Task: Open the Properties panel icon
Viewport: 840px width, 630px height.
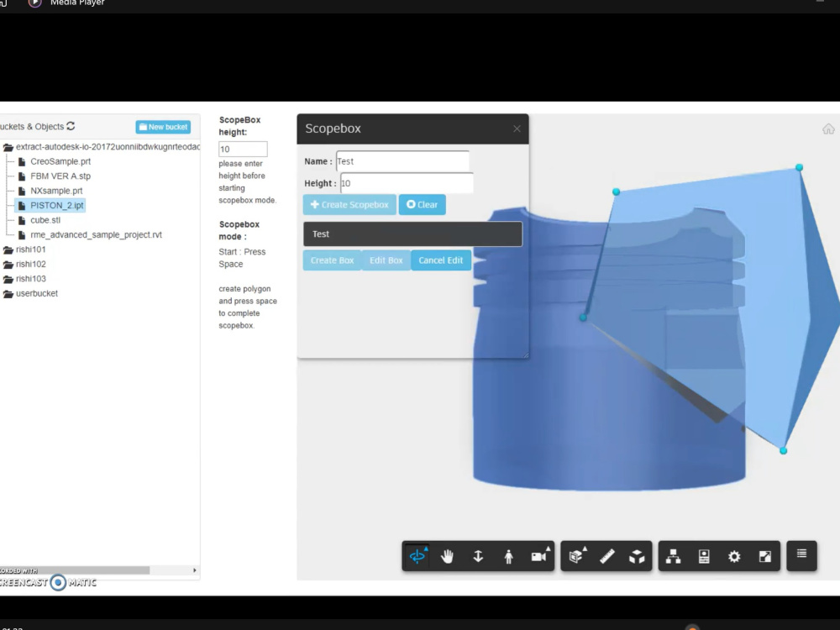Action: [x=704, y=557]
